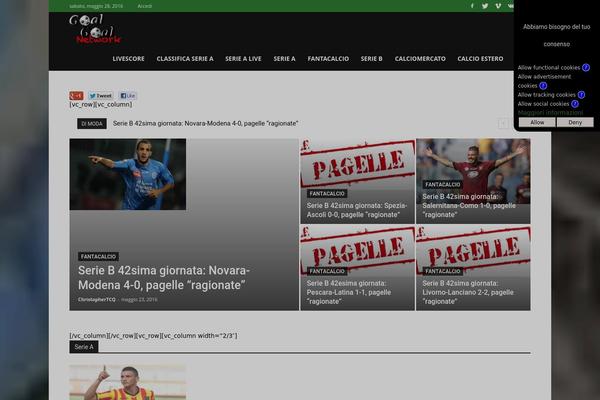Click the Allow functional cookies text
The image size is (600, 400).
(x=549, y=67)
